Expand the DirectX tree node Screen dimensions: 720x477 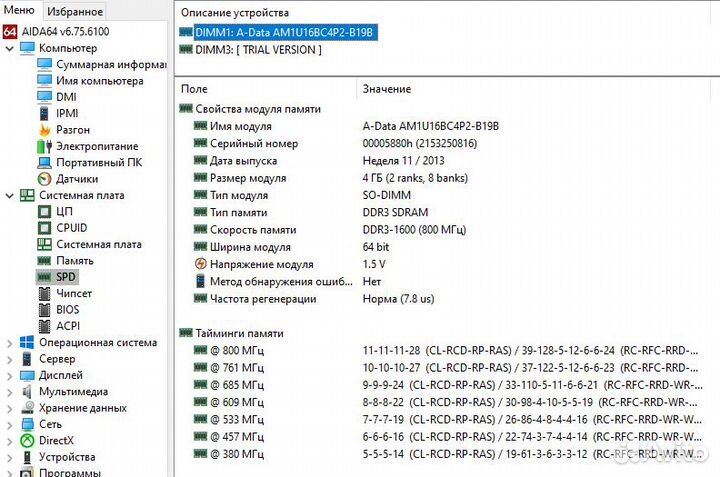coord(9,441)
